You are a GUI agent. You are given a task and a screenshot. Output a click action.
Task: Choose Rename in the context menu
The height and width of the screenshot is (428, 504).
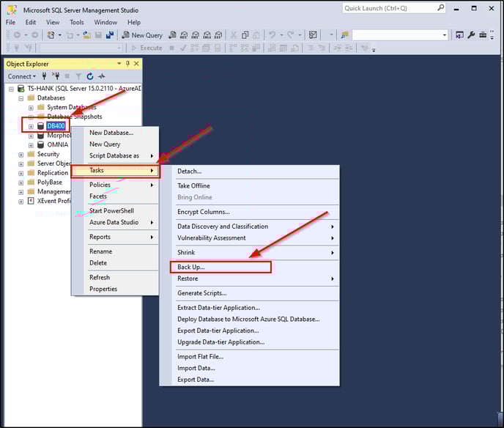(x=115, y=251)
